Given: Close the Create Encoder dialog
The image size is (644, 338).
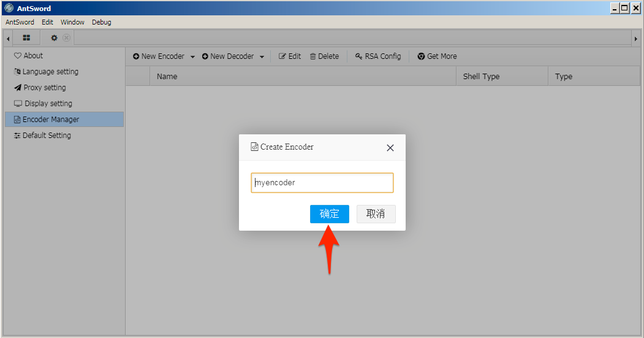Looking at the screenshot, I should tap(390, 148).
